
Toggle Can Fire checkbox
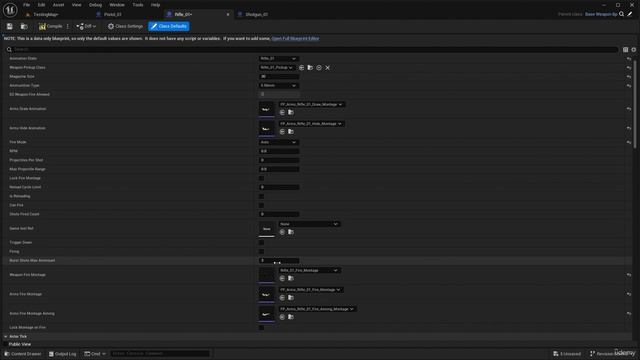(261, 205)
